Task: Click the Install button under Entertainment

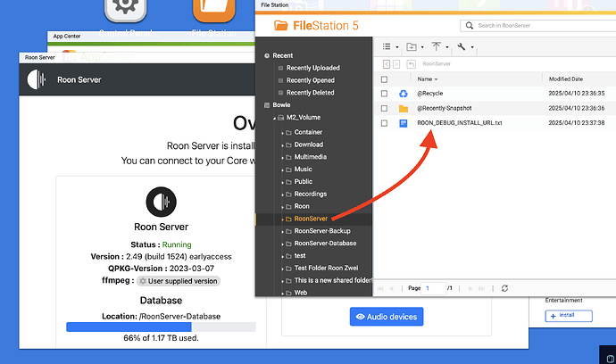Action: (569, 316)
